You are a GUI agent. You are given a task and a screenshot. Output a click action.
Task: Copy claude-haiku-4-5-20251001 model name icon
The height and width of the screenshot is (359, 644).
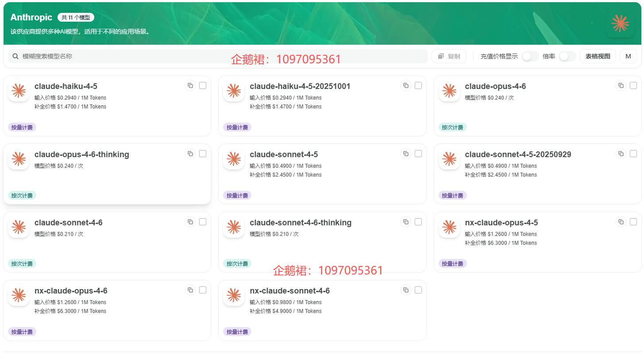[406, 85]
